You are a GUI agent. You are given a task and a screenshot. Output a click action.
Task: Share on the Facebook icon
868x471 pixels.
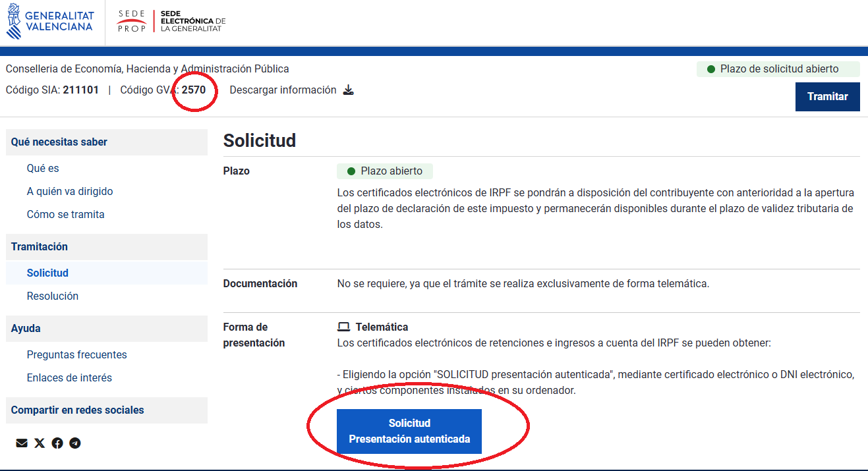click(57, 443)
